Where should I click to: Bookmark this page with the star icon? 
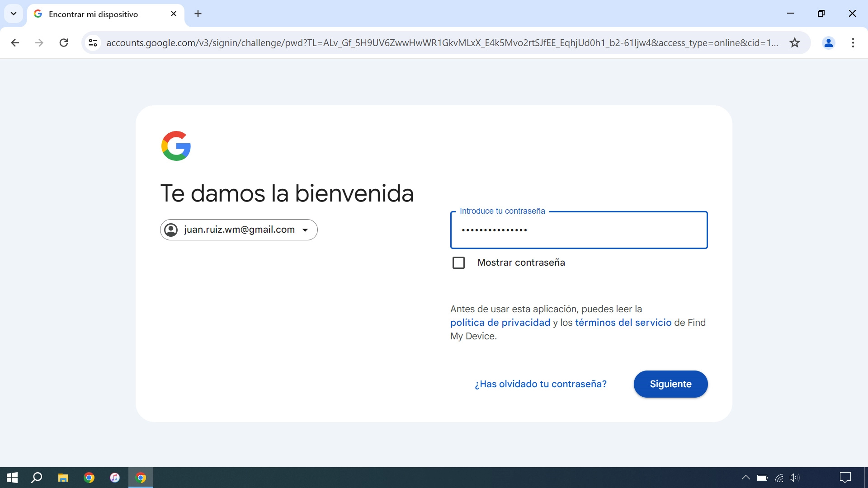794,42
